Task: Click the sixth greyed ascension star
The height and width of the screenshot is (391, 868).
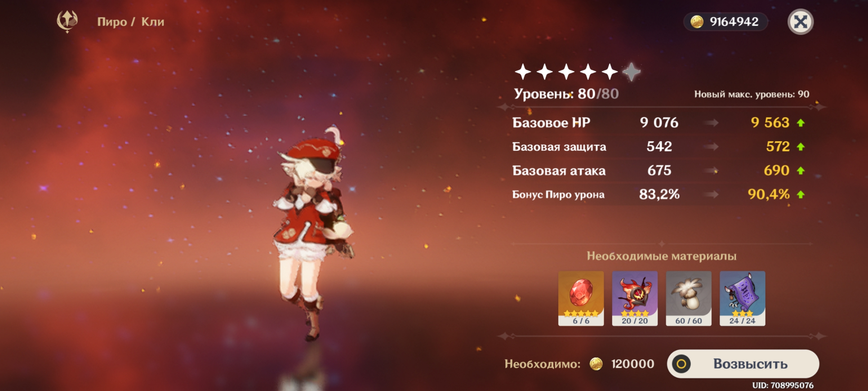Action: [631, 72]
